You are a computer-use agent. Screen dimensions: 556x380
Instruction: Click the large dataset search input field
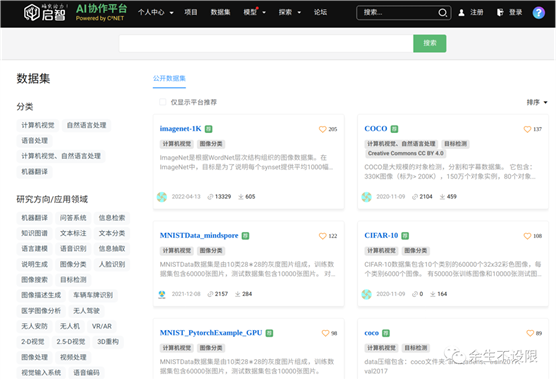[266, 43]
